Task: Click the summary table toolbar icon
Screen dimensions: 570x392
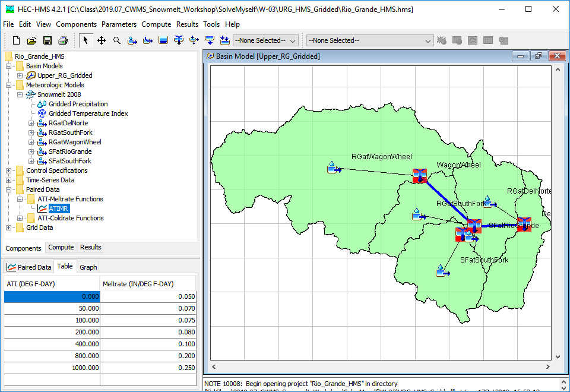Action: point(488,40)
